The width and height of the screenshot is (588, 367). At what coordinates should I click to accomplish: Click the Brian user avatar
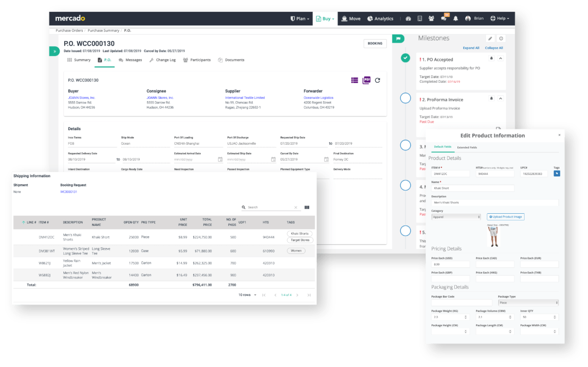(x=468, y=18)
